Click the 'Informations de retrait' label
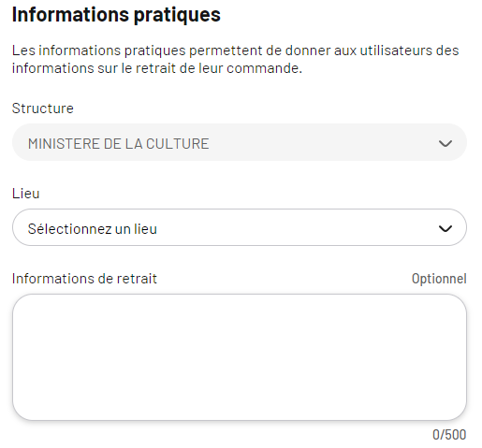The image size is (482, 448). point(84,279)
